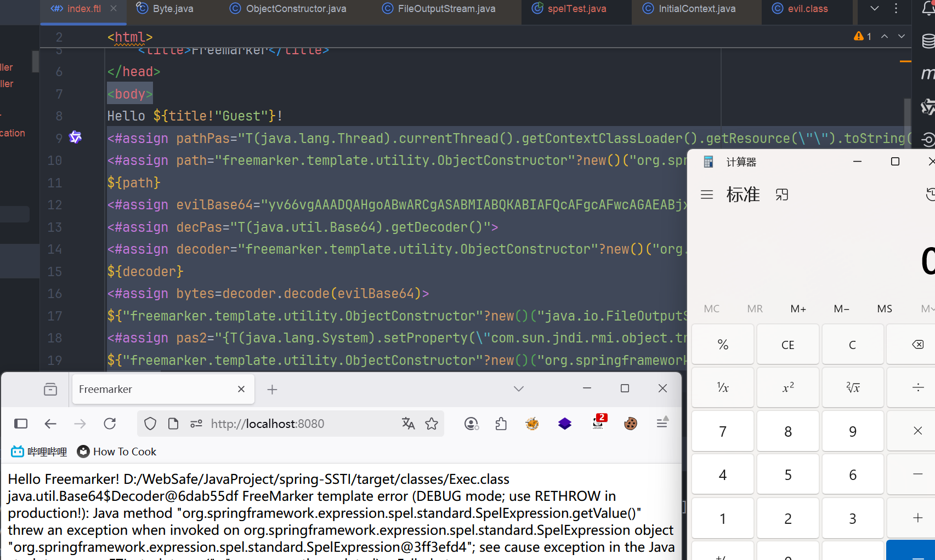Open the tracking protection shield panel

[150, 424]
